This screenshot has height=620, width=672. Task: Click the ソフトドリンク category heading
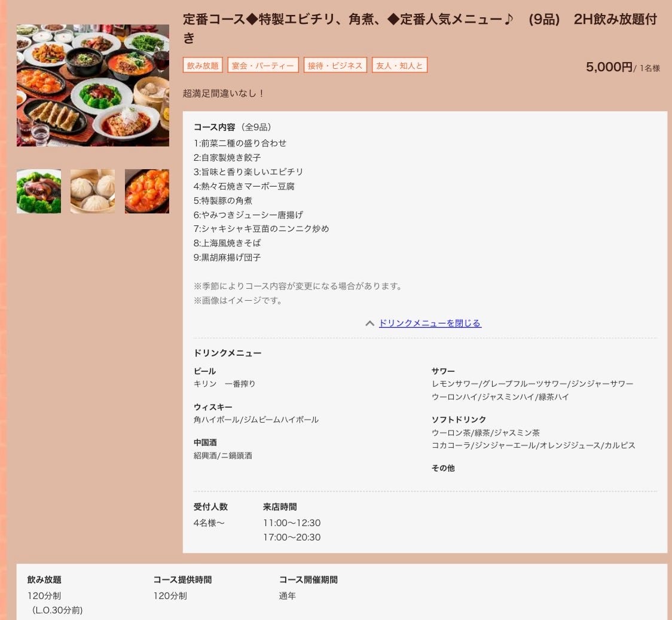[x=459, y=420]
